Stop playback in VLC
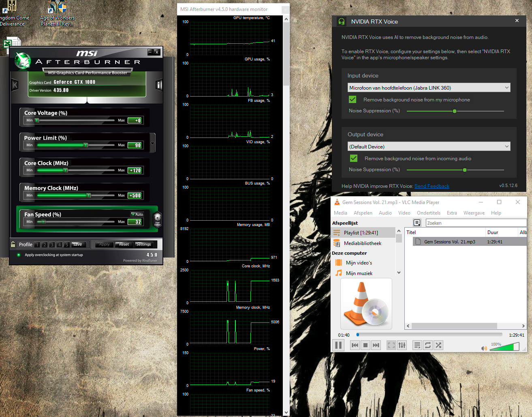This screenshot has height=417, width=532. [365, 345]
